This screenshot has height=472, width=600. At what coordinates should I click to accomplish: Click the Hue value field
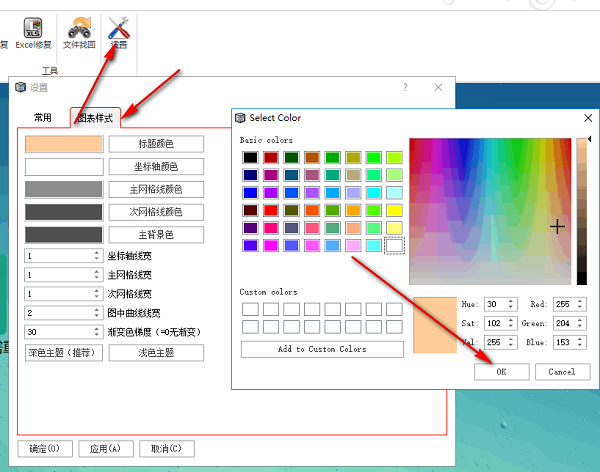point(495,304)
